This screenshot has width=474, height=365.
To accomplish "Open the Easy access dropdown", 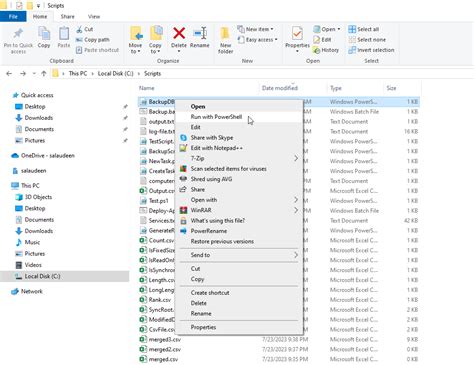I will click(x=257, y=40).
